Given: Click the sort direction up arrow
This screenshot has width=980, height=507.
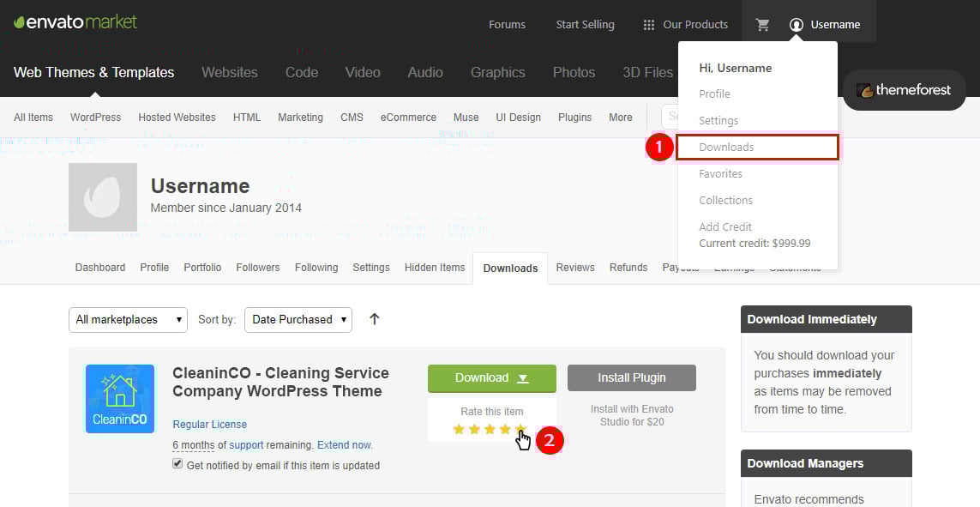Looking at the screenshot, I should point(374,319).
